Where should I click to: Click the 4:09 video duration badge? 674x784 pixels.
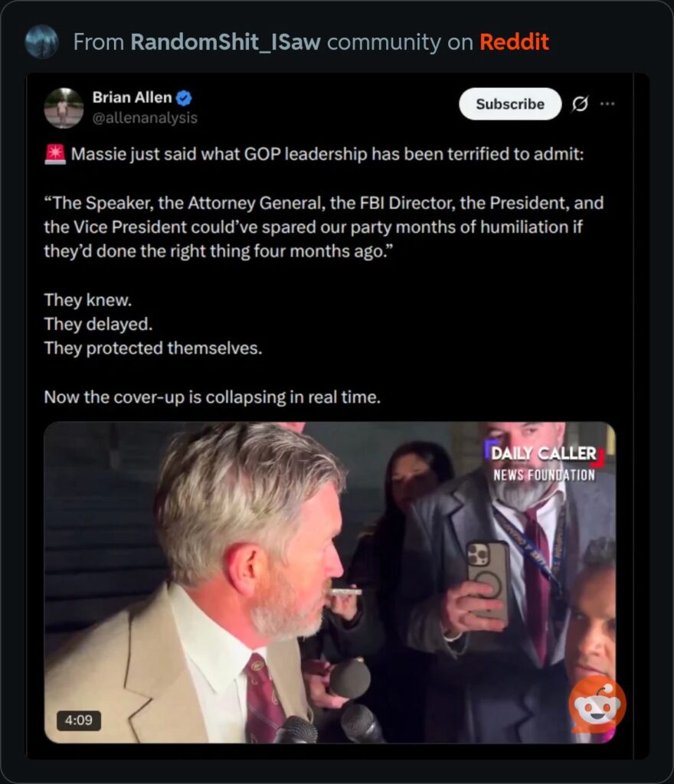click(78, 720)
